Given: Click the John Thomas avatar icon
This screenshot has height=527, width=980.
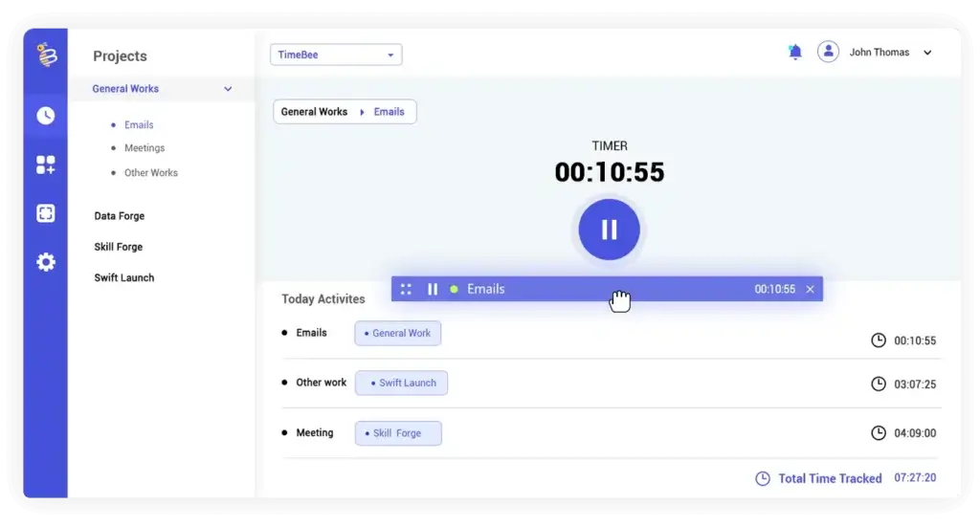Looking at the screenshot, I should (x=828, y=52).
